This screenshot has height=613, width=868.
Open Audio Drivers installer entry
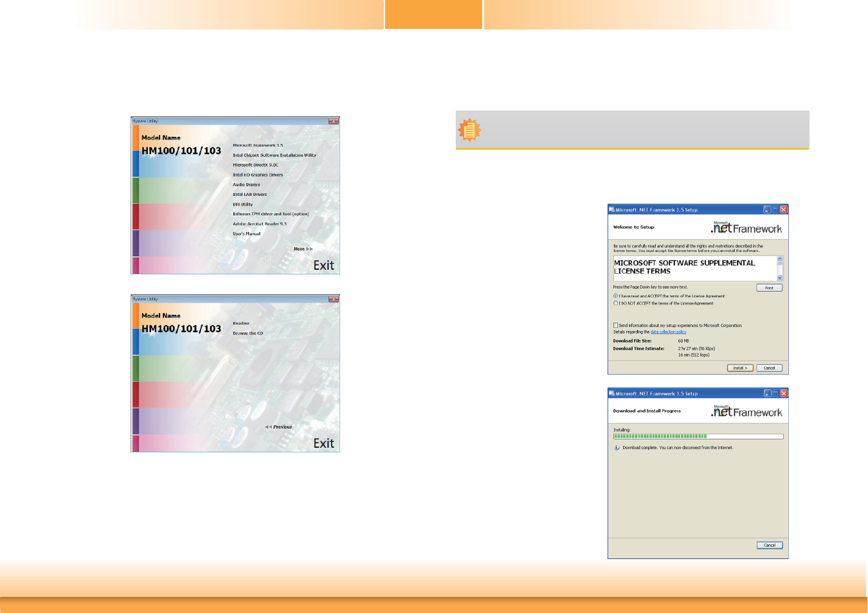click(246, 184)
